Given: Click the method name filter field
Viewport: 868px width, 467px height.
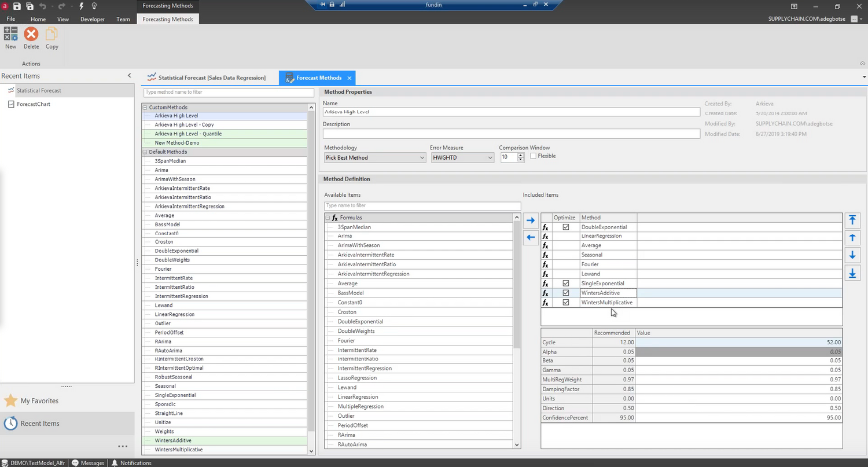Looking at the screenshot, I should tap(229, 92).
